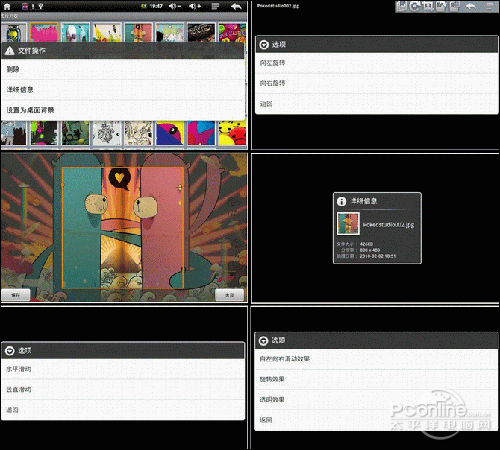This screenshot has width=500, height=450.
Task: Click inside the orange crop selection frame
Action: point(123,228)
